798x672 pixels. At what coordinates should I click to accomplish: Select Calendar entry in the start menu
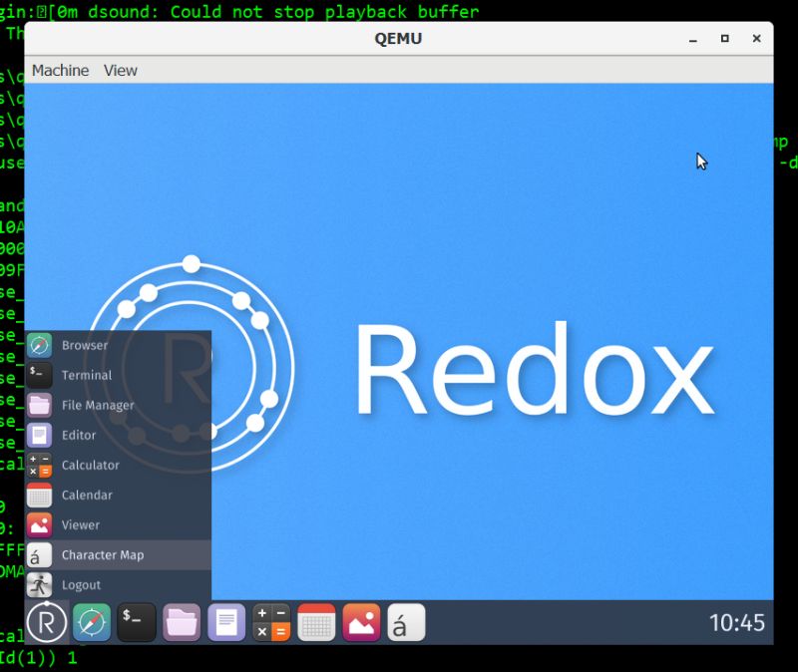pos(88,495)
